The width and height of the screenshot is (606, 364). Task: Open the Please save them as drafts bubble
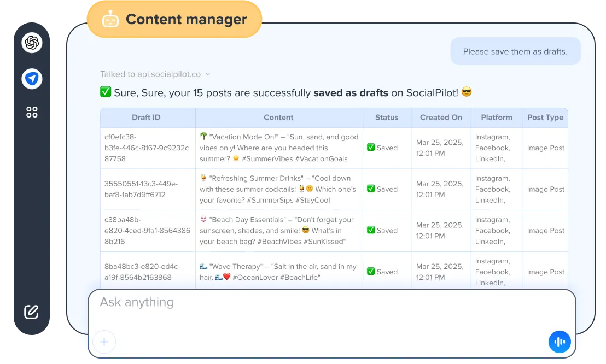(x=515, y=51)
